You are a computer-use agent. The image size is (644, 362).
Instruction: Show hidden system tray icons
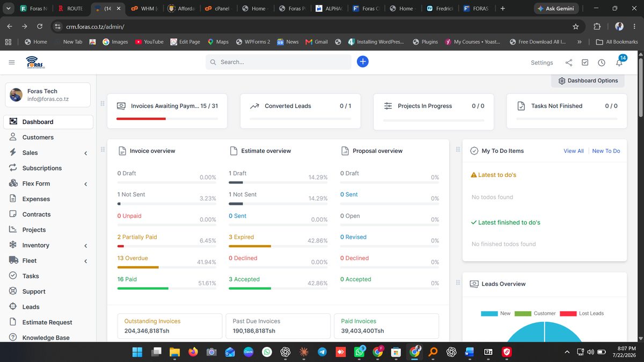(567, 352)
